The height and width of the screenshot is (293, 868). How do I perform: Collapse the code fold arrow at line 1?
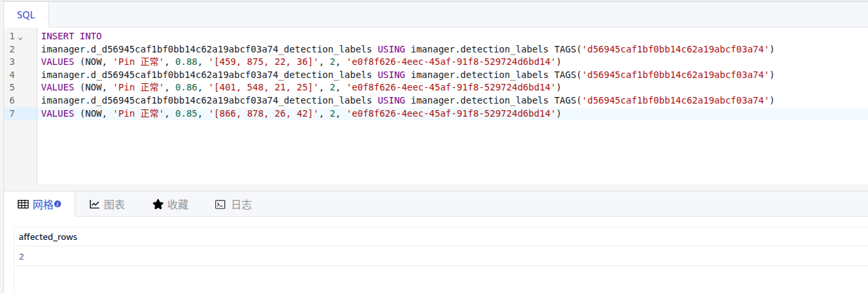(20, 37)
